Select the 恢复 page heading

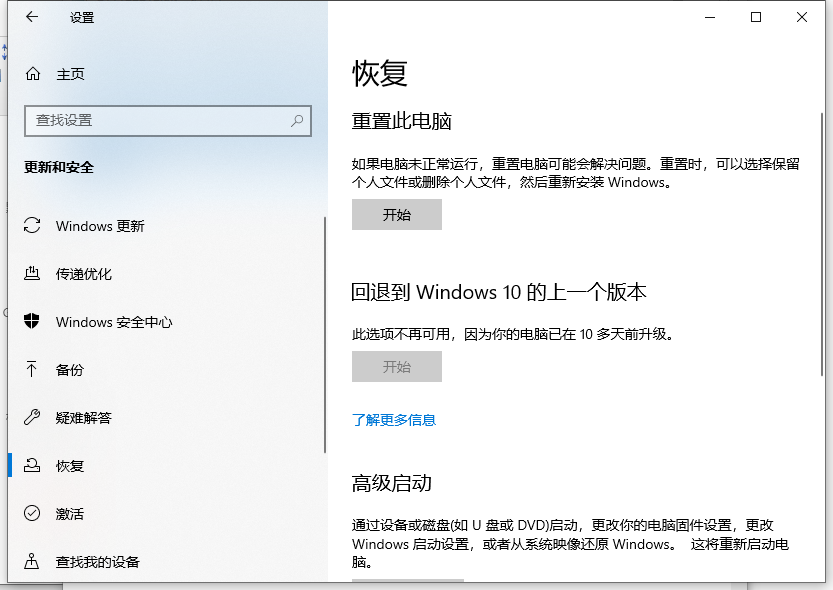click(382, 72)
